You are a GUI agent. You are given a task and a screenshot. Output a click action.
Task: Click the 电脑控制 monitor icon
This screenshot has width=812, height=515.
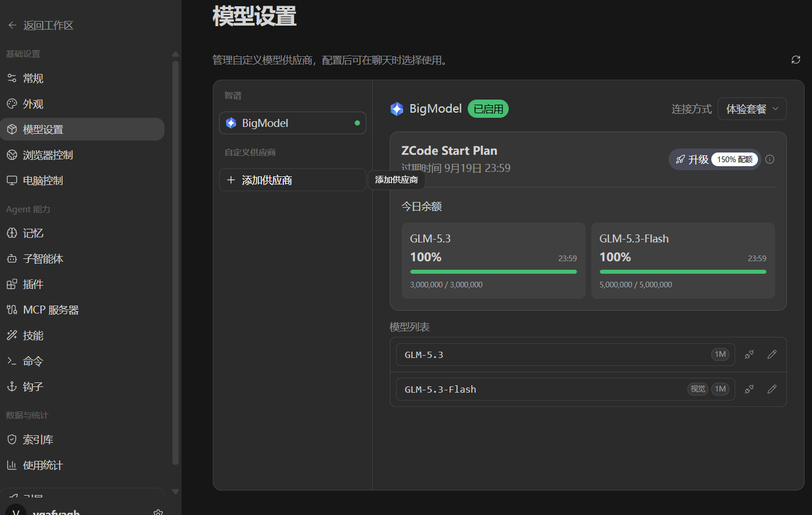12,180
